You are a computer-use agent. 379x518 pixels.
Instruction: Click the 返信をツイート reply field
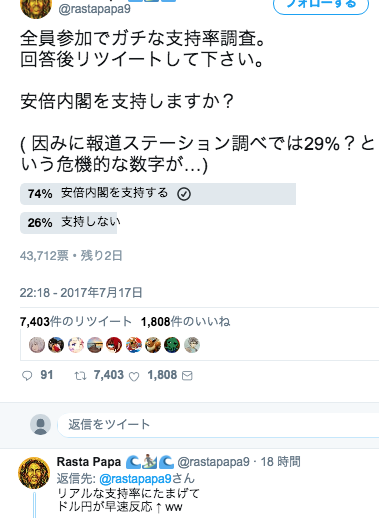coord(218,424)
